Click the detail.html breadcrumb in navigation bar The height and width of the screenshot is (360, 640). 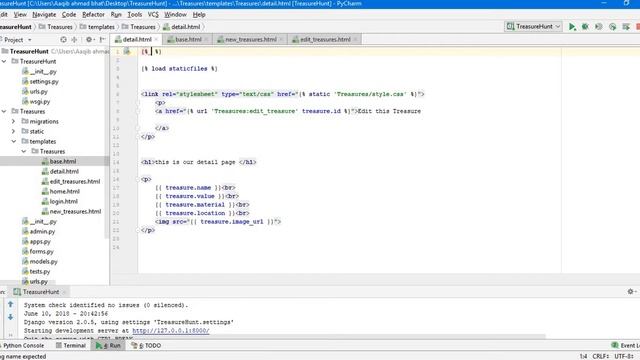point(182,27)
